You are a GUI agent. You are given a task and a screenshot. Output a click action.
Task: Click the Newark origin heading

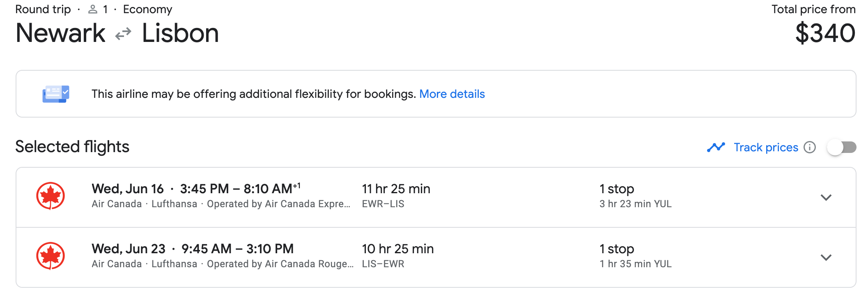tap(60, 33)
